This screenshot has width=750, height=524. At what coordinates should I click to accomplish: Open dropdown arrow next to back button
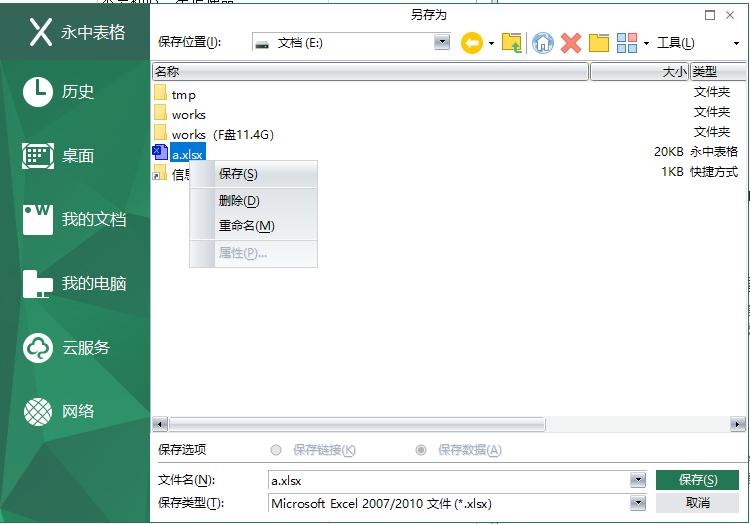[x=491, y=44]
